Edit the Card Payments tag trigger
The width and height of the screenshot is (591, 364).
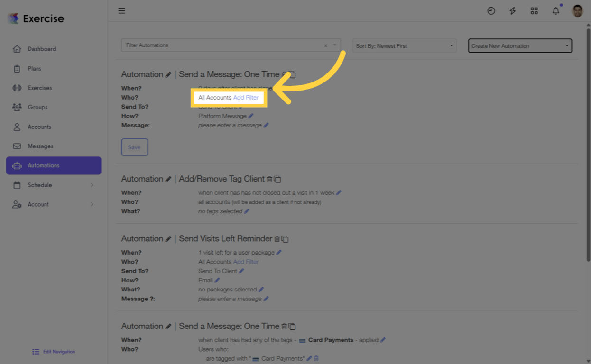click(x=383, y=340)
